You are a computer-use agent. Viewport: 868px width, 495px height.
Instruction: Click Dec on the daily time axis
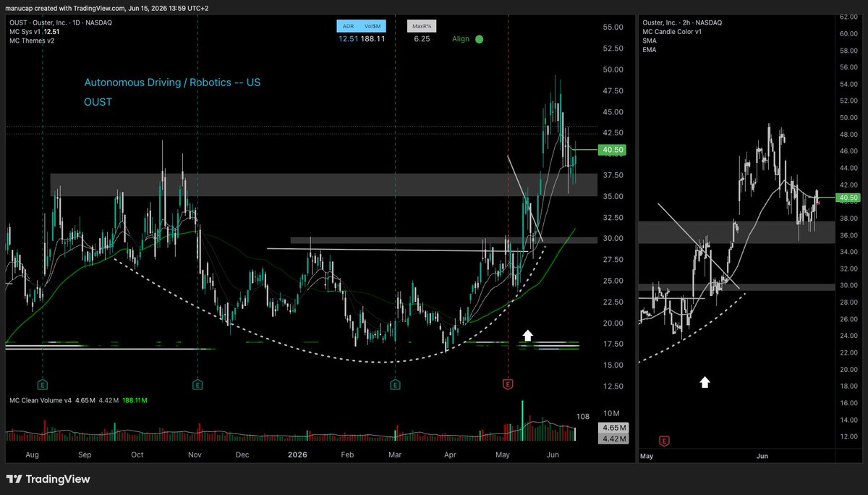[242, 455]
